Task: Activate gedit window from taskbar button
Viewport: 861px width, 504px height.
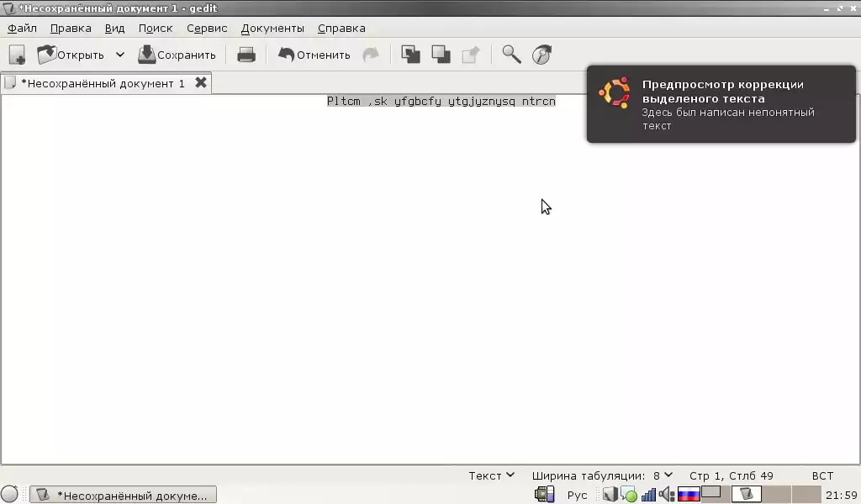Action: point(123,495)
